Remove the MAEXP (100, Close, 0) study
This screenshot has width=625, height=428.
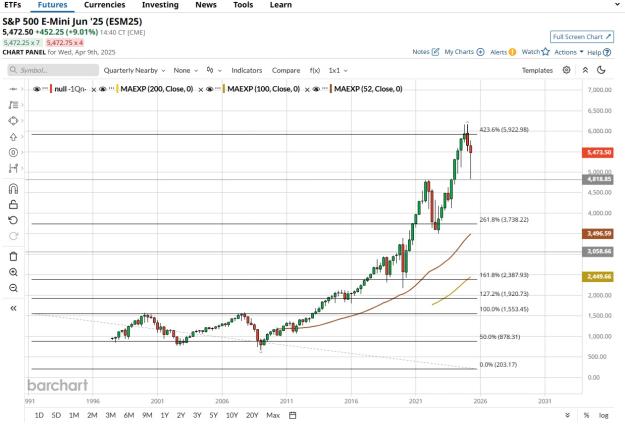pos(307,90)
